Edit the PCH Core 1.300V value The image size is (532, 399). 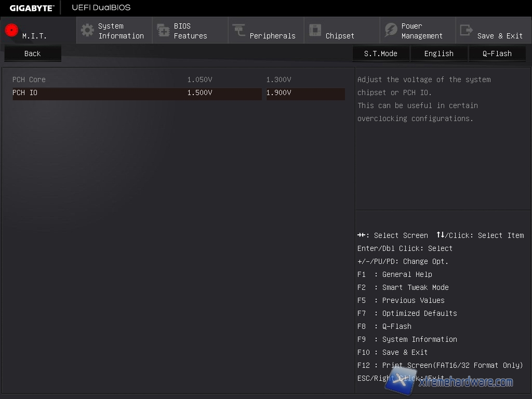tap(278, 79)
